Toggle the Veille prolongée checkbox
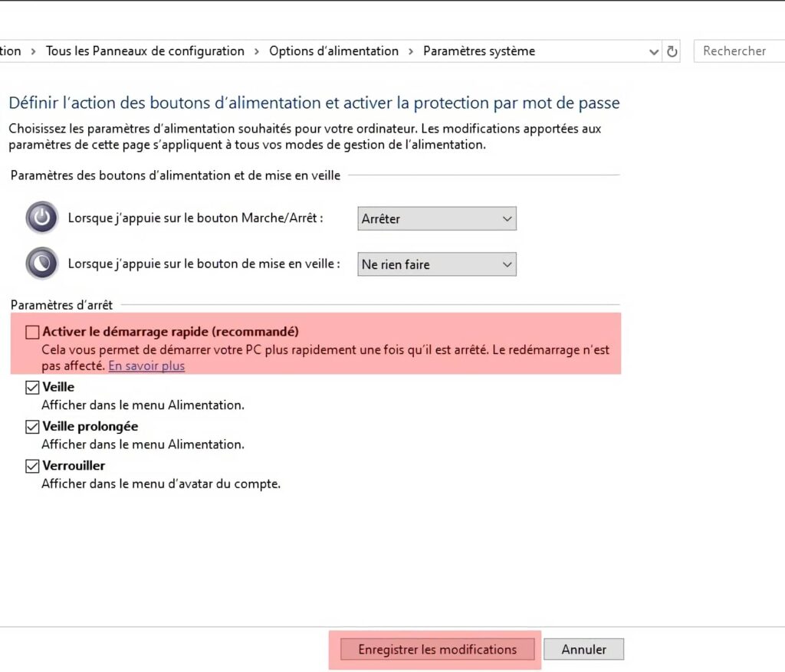The height and width of the screenshot is (672, 785). click(32, 427)
